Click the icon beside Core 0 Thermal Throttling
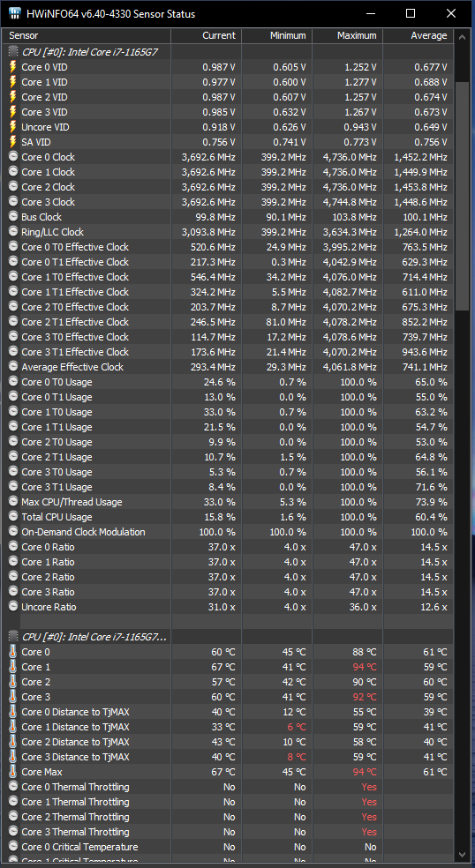The image size is (475, 868). click(13, 786)
